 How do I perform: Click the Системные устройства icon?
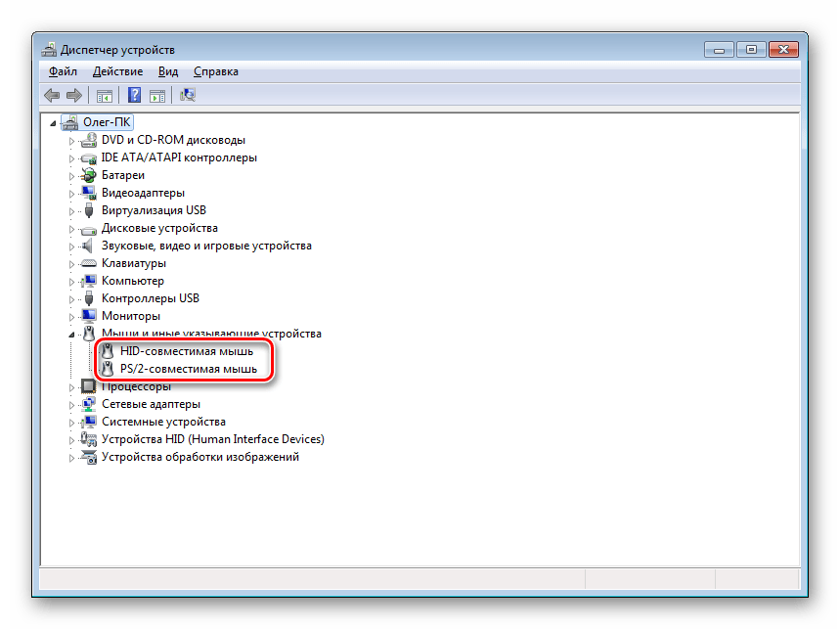[x=88, y=422]
